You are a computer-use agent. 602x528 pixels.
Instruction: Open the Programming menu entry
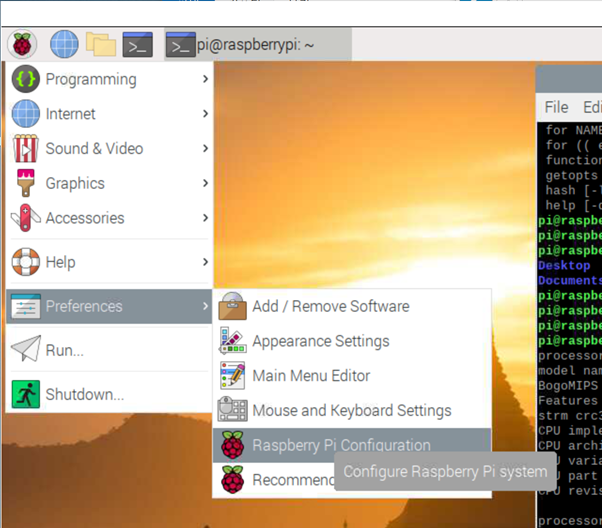(109, 79)
